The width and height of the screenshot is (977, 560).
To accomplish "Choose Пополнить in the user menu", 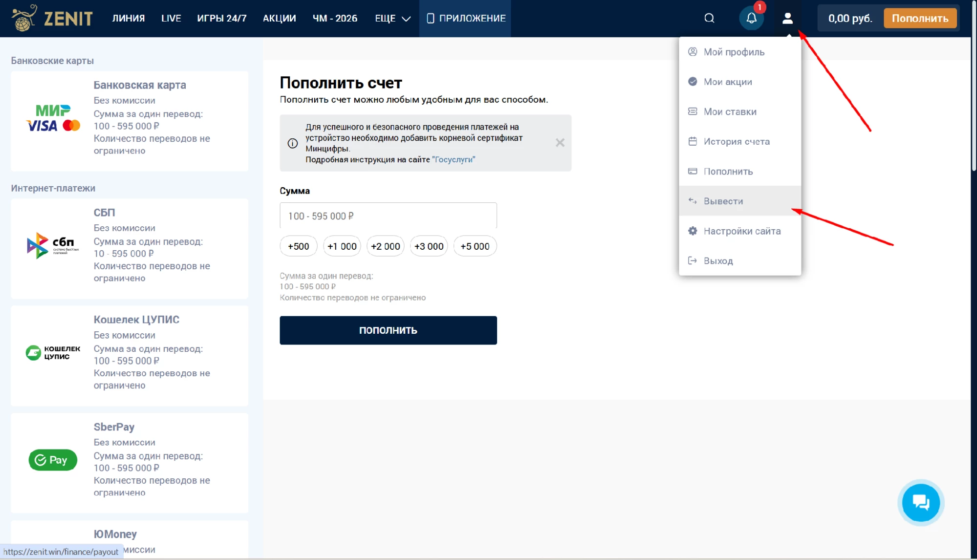I will [740, 171].
